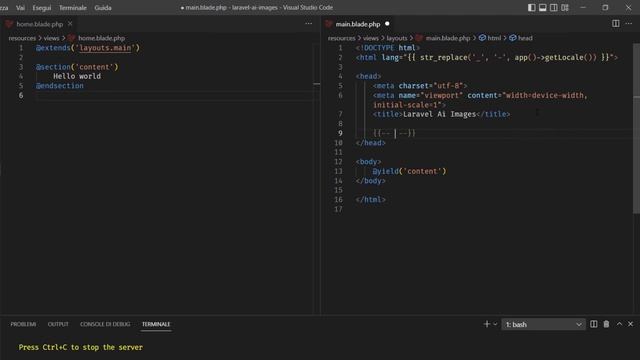Click '</html>' closing tag line
This screenshot has height=360, width=640.
pos(371,200)
